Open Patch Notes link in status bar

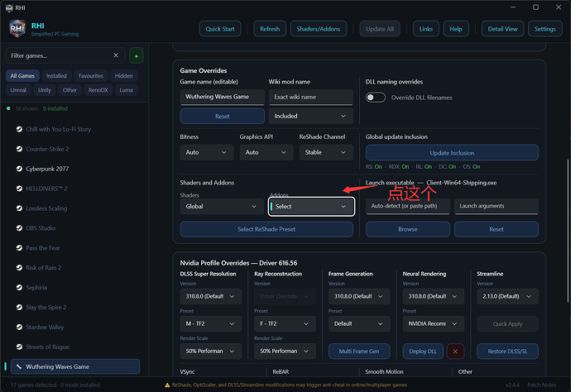[x=541, y=385]
